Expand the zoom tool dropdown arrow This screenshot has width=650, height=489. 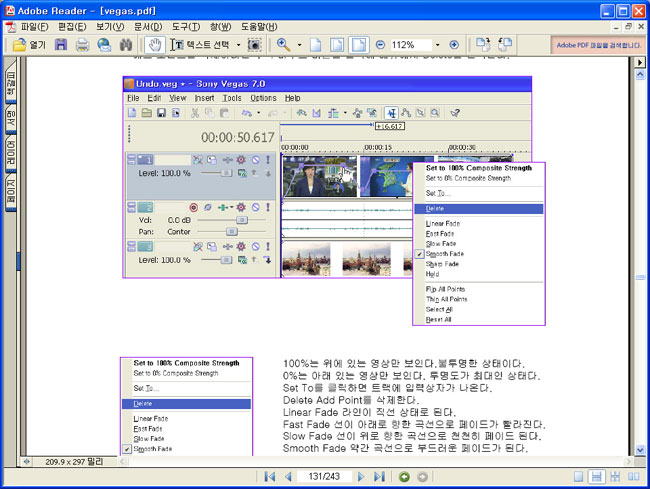(299, 44)
